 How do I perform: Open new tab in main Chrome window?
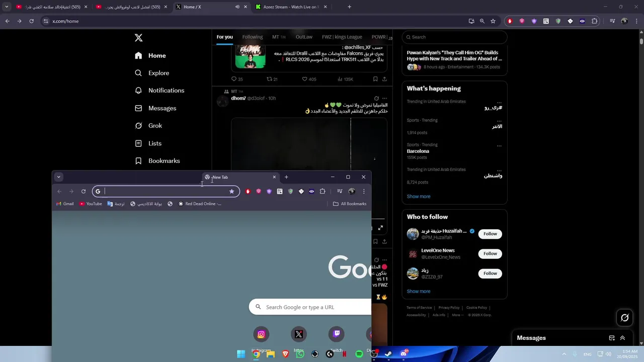[x=349, y=7]
